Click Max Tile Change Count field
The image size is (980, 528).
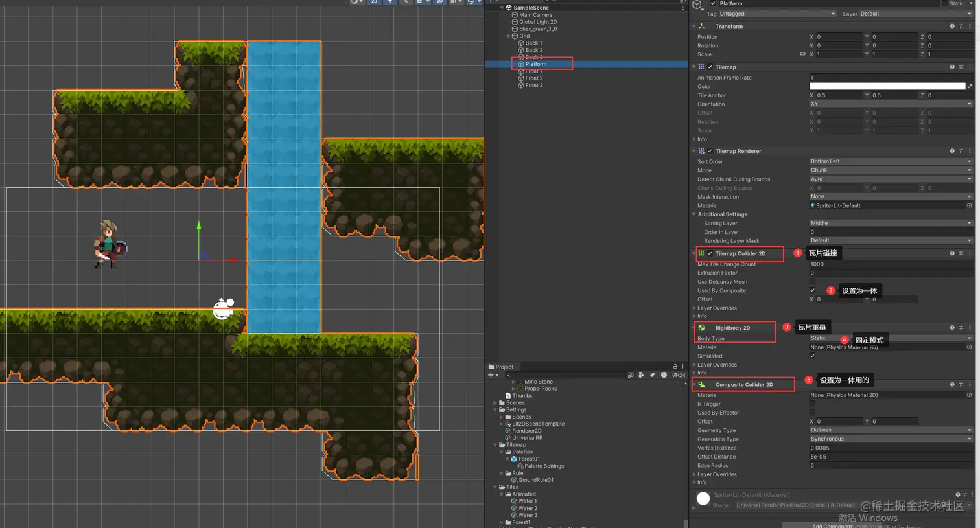(x=891, y=264)
